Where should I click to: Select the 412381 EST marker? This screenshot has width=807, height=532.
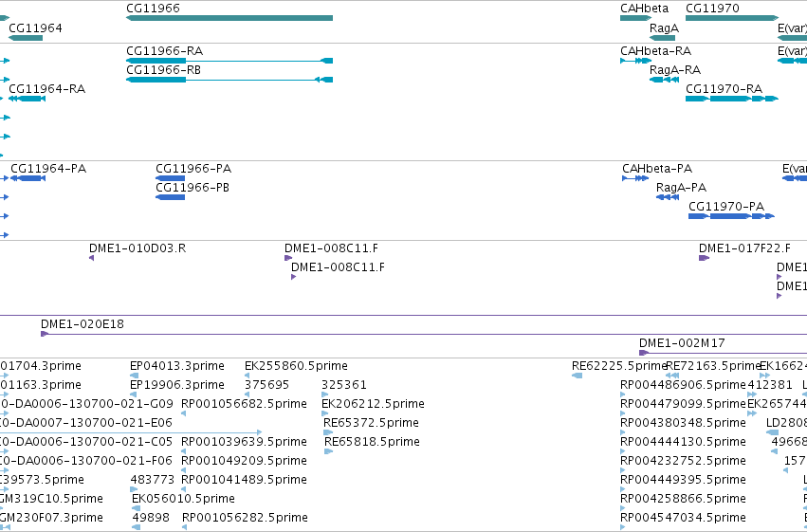tap(752, 395)
